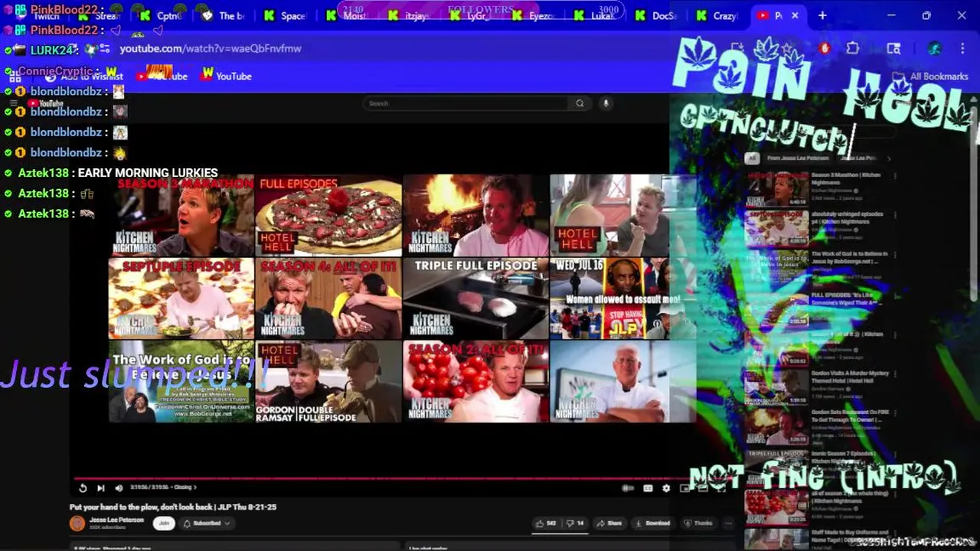Click the Join channel button
Screen dimensions: 980x551
(x=163, y=523)
